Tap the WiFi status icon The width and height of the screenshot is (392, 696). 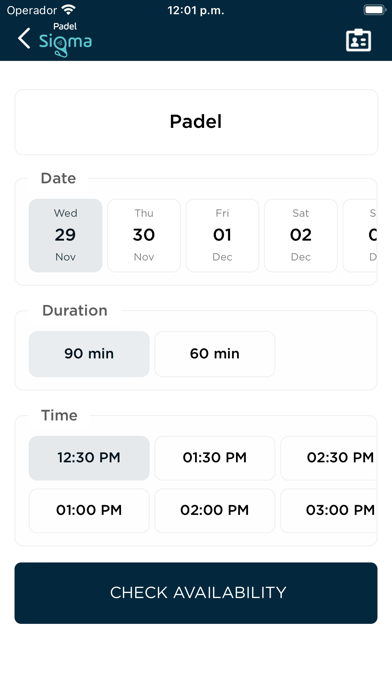pyautogui.click(x=68, y=10)
